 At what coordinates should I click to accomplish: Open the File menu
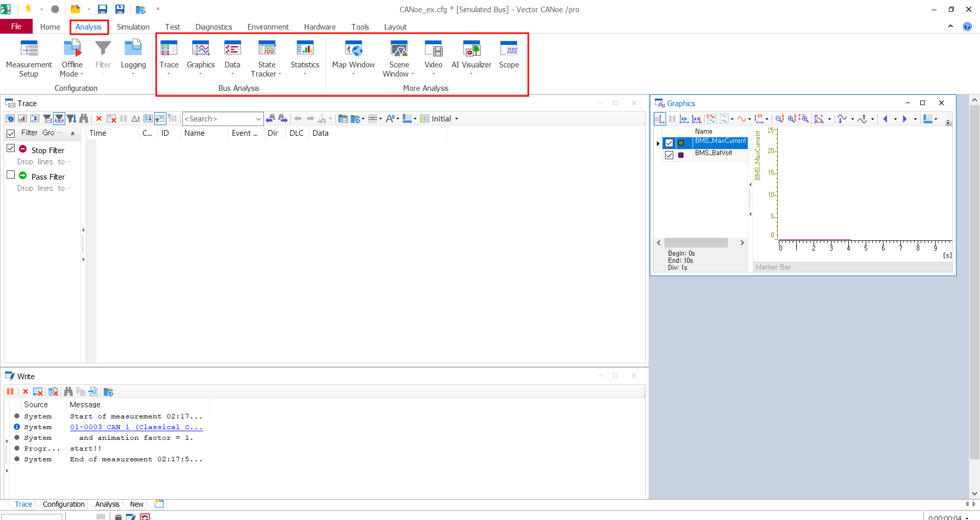[16, 27]
